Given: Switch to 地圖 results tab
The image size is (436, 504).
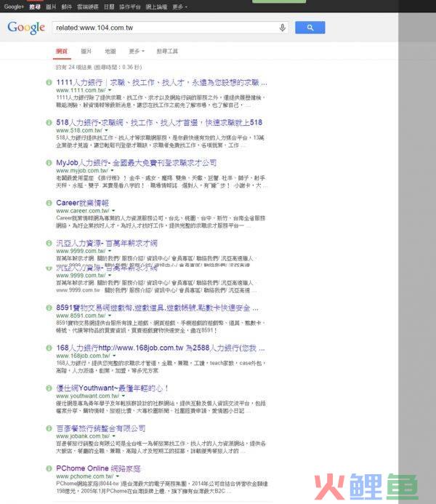Looking at the screenshot, I should [x=110, y=51].
